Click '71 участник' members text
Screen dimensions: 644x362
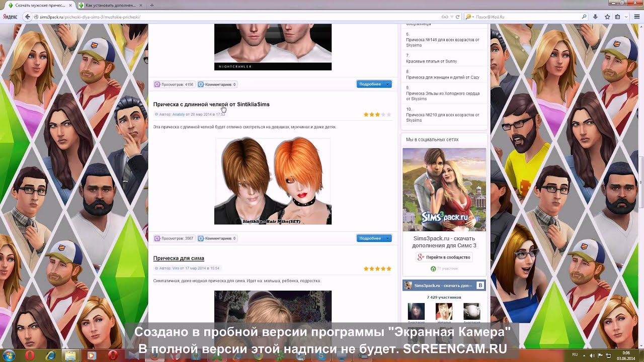(x=447, y=269)
